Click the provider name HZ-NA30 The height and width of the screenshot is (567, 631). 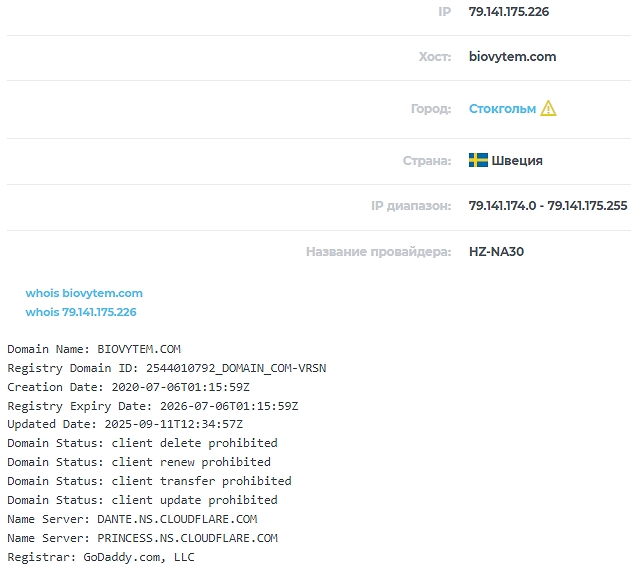(x=496, y=252)
